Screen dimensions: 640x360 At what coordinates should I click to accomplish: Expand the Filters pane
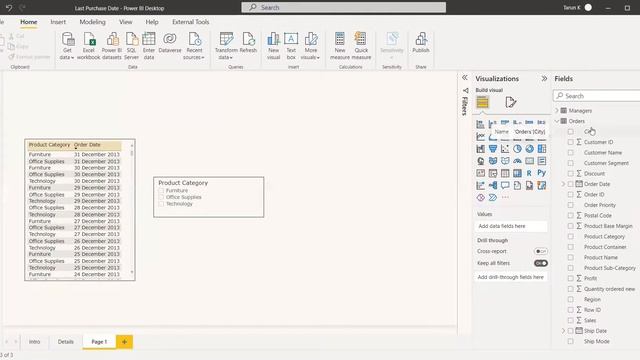[464, 78]
